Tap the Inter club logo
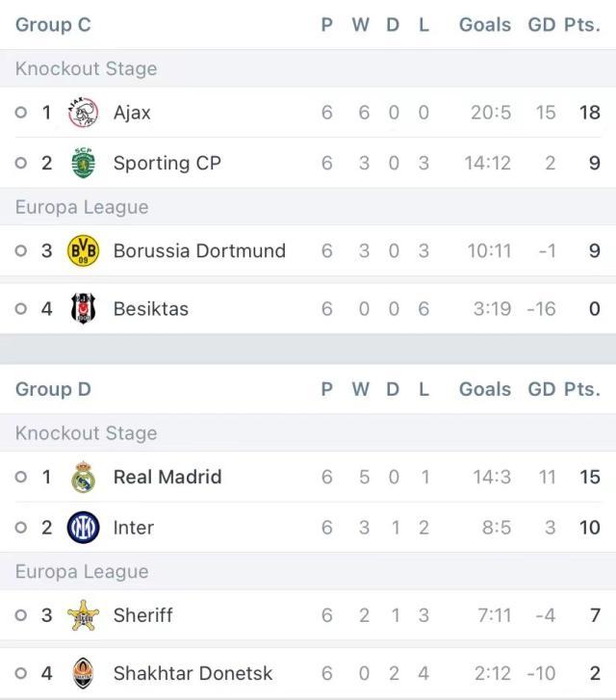This screenshot has height=700, width=616. click(83, 528)
